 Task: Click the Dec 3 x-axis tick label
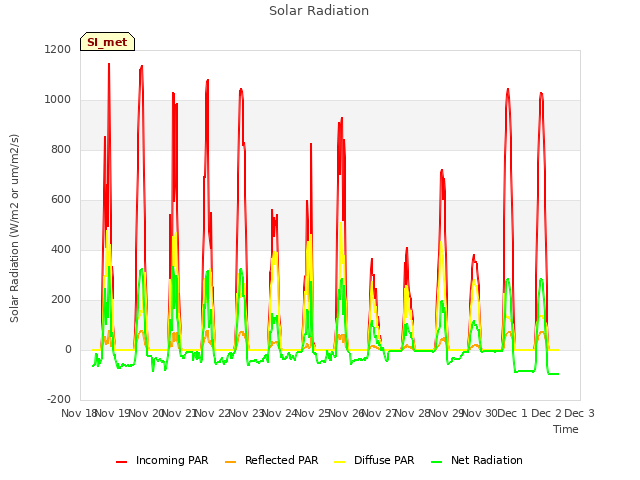pyautogui.click(x=579, y=413)
